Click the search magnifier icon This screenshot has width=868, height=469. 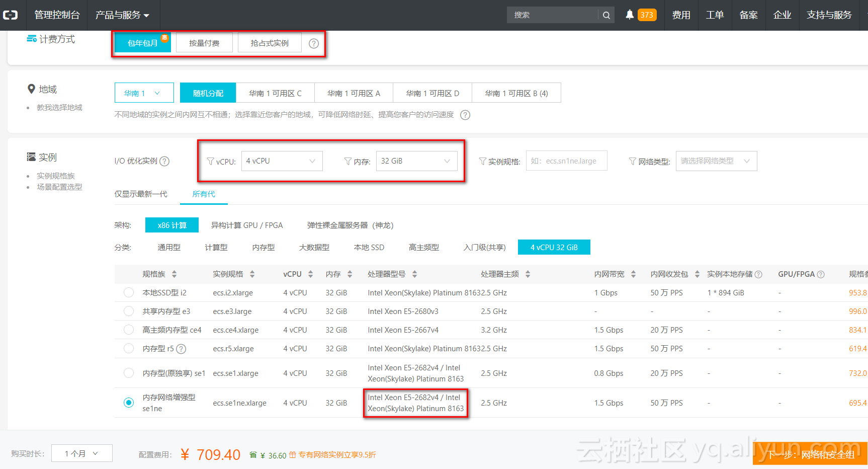click(606, 15)
